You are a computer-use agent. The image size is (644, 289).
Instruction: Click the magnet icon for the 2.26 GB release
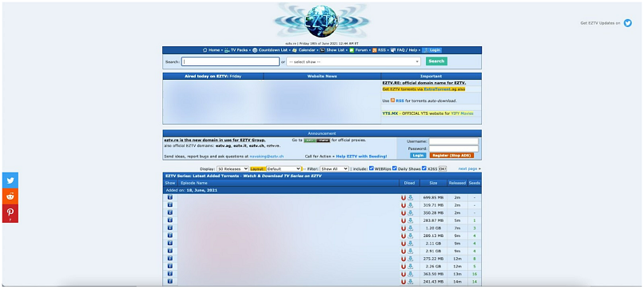pos(403,267)
